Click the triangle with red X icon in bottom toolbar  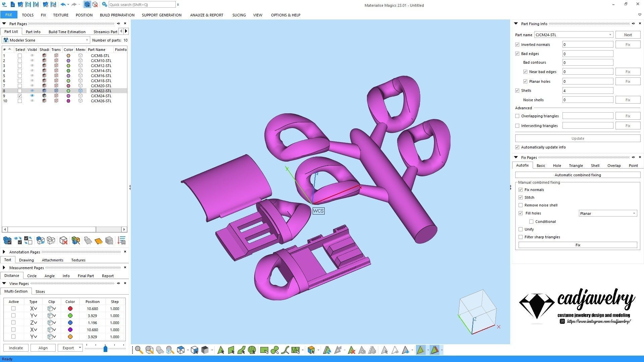pos(351,350)
